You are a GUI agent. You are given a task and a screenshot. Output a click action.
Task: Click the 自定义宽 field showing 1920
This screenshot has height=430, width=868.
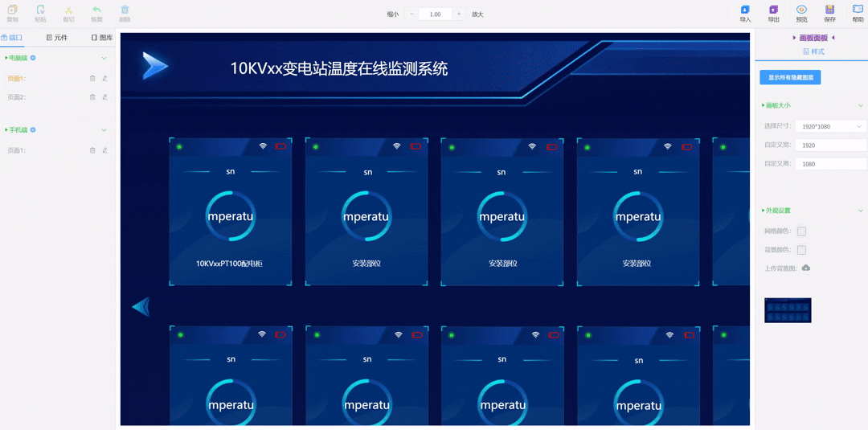coord(831,145)
